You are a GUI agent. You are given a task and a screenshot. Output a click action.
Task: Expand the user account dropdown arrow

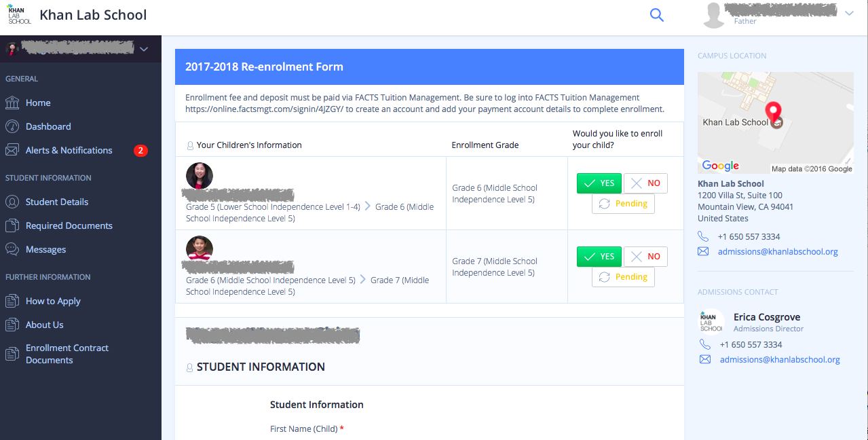point(849,14)
